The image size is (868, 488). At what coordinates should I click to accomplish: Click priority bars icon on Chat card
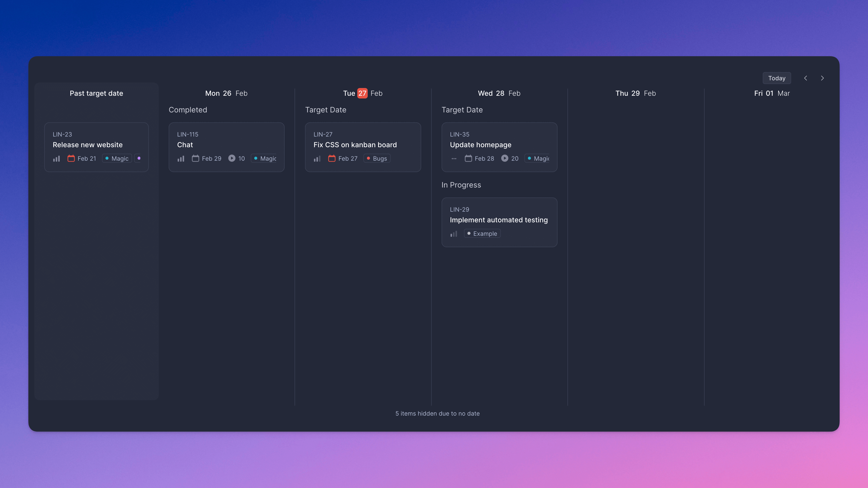(181, 158)
